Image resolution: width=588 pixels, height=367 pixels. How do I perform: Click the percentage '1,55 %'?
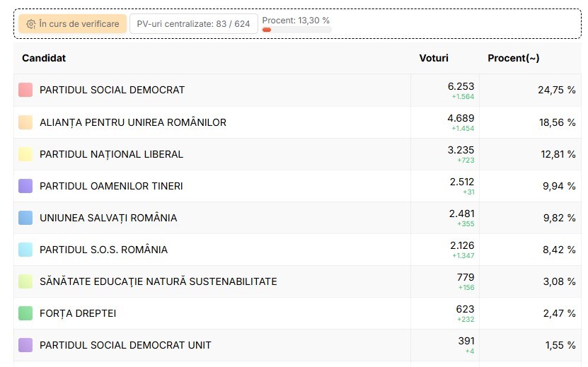coord(560,346)
